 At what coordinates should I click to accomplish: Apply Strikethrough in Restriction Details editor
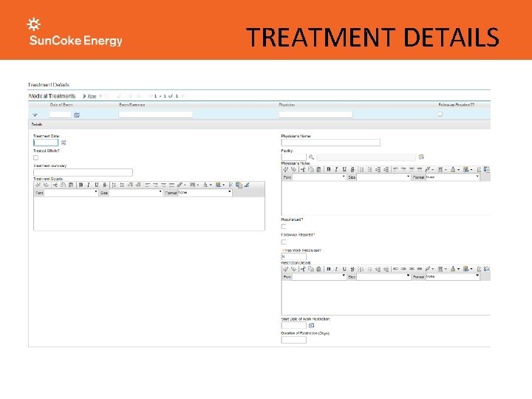(352, 269)
